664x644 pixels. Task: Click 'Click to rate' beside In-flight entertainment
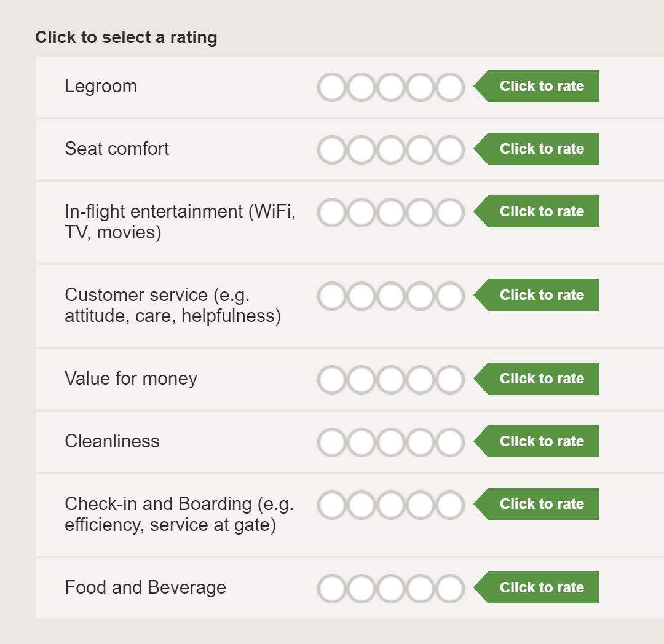pos(536,211)
